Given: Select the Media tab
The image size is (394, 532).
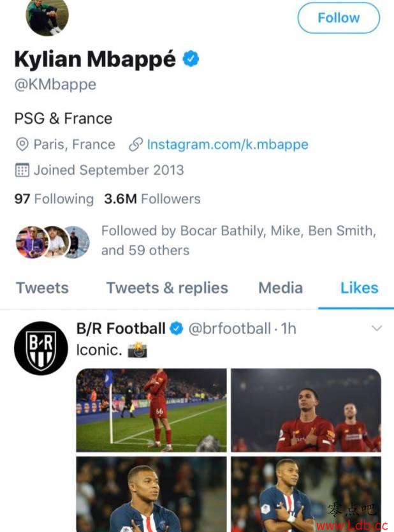Looking at the screenshot, I should (x=281, y=288).
